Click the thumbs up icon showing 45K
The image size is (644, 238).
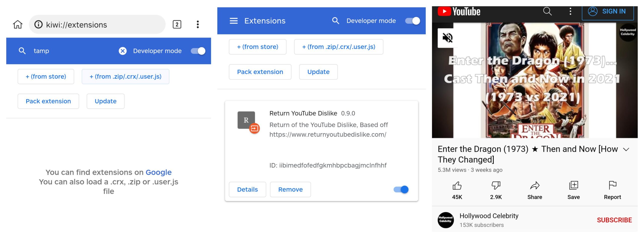(457, 186)
